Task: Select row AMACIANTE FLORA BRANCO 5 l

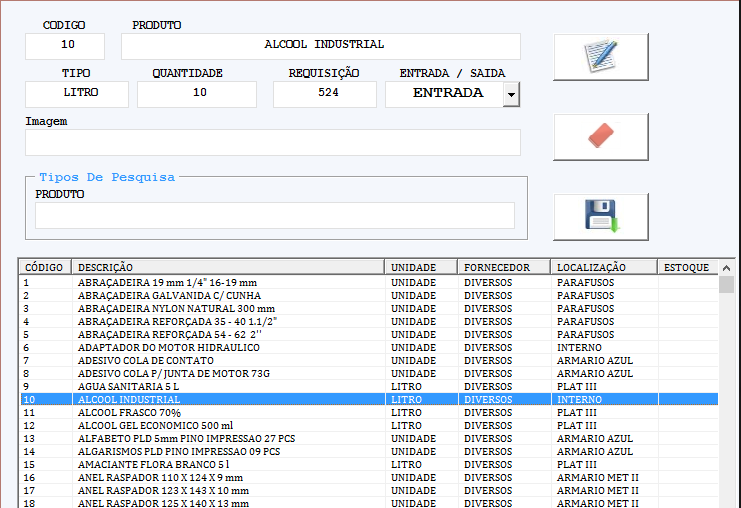Action: [369, 465]
